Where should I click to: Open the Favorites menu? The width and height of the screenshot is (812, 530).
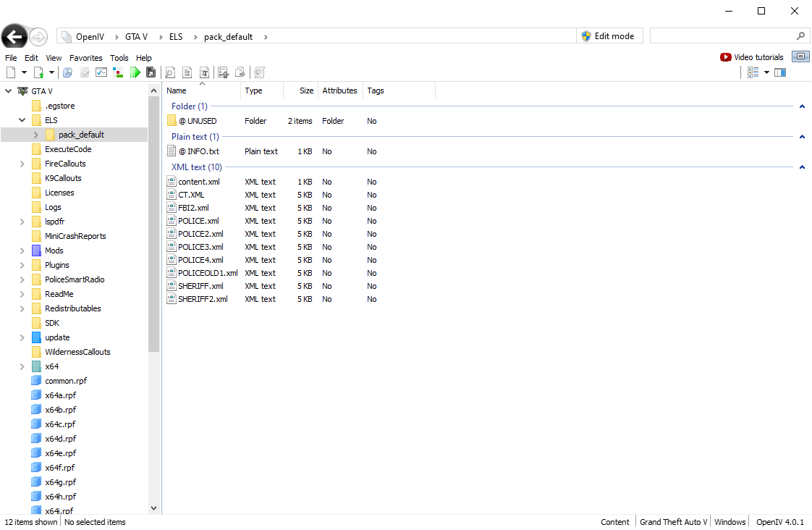pos(86,58)
